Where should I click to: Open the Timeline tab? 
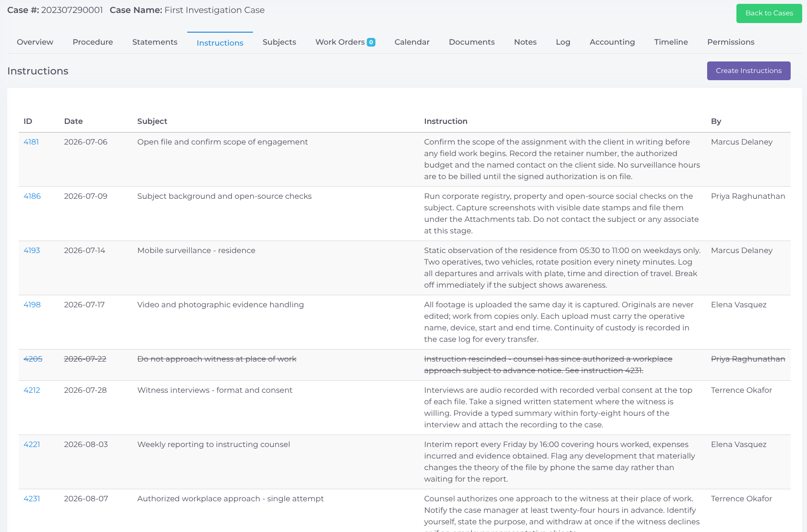671,42
